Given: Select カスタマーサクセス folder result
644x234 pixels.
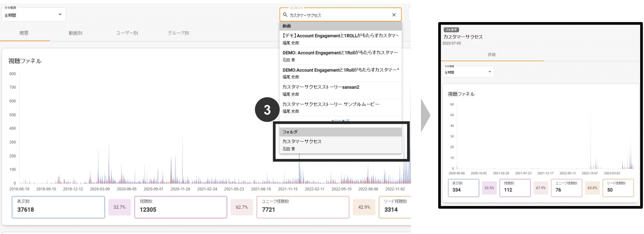Looking at the screenshot, I should click(x=340, y=145).
